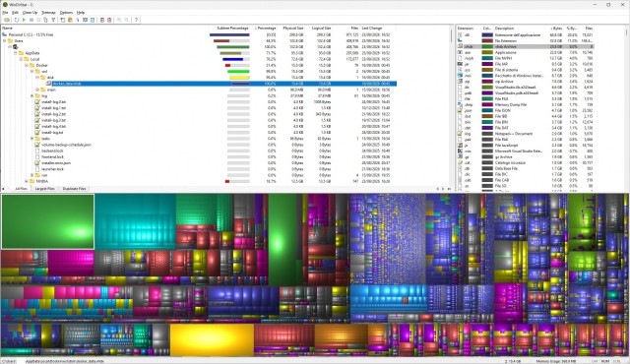The width and height of the screenshot is (630, 364).
Task: Collapse the AppData folder node
Action: 16,53
